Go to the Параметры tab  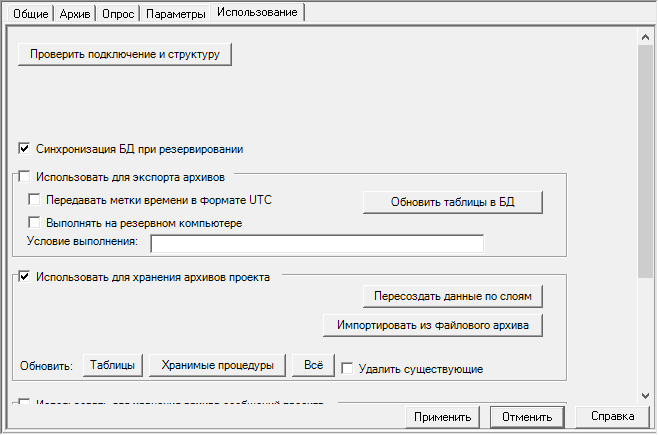click(x=175, y=13)
